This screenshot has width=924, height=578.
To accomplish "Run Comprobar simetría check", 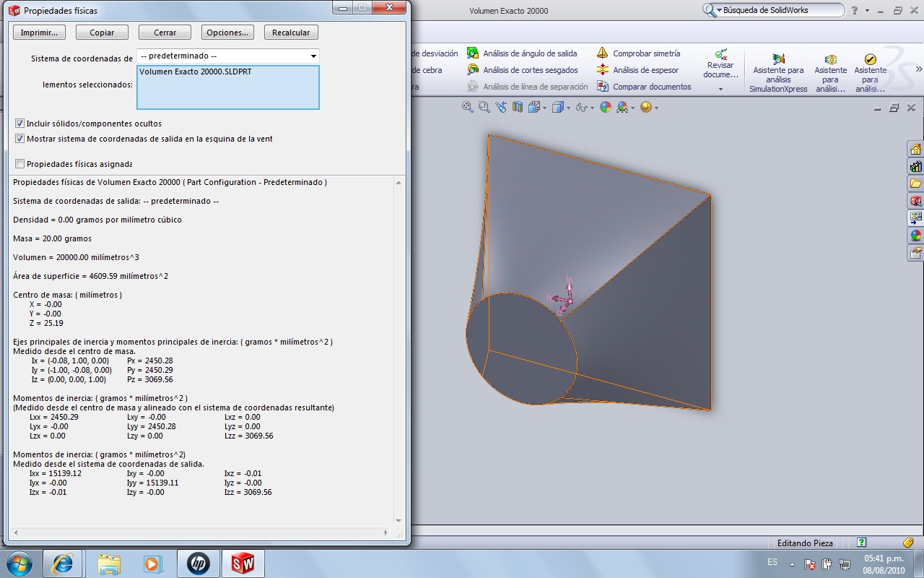I will [x=639, y=53].
